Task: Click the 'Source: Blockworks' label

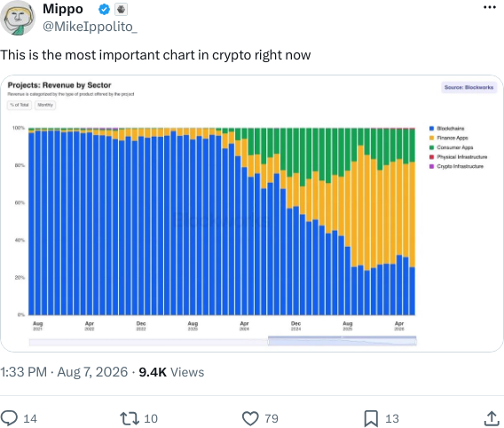Action: click(469, 87)
